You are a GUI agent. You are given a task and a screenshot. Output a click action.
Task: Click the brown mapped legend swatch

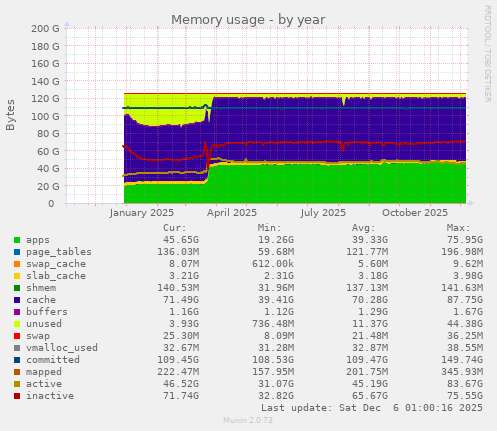click(x=17, y=372)
